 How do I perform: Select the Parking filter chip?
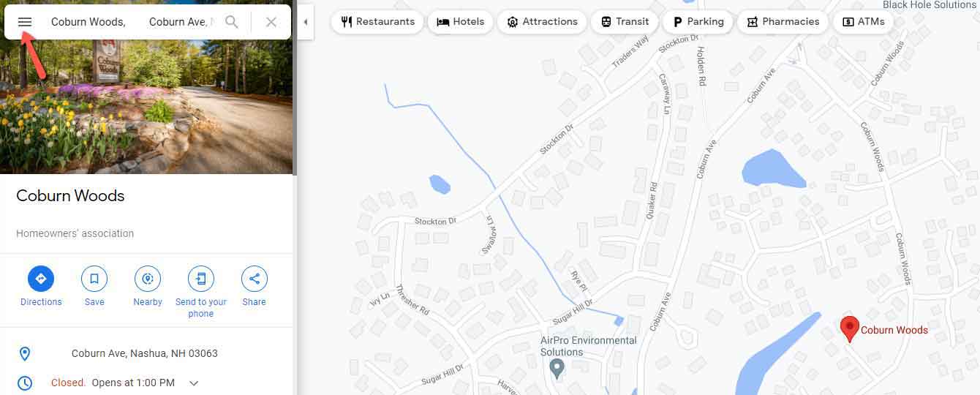[x=698, y=22]
